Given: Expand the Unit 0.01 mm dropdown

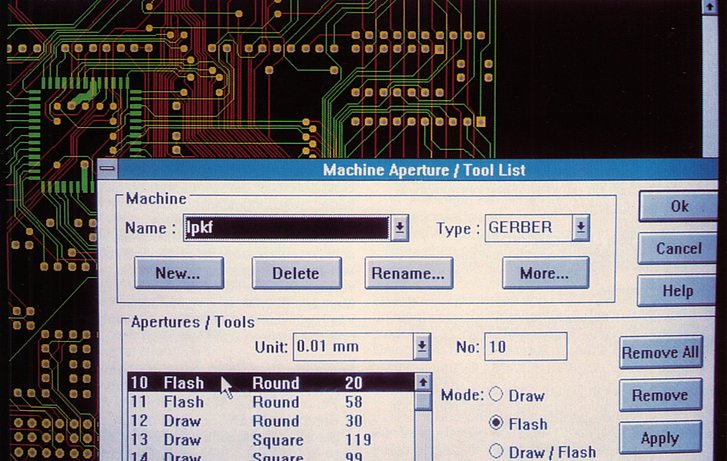Looking at the screenshot, I should 422,347.
